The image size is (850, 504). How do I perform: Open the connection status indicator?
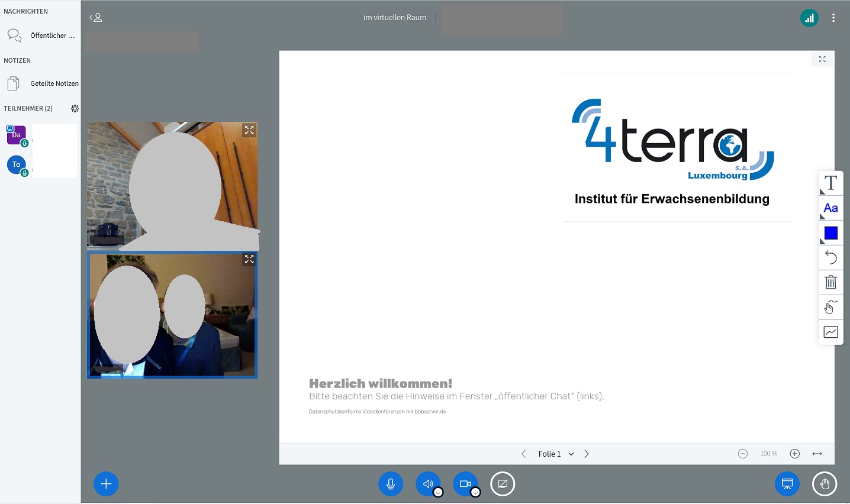pyautogui.click(x=809, y=18)
